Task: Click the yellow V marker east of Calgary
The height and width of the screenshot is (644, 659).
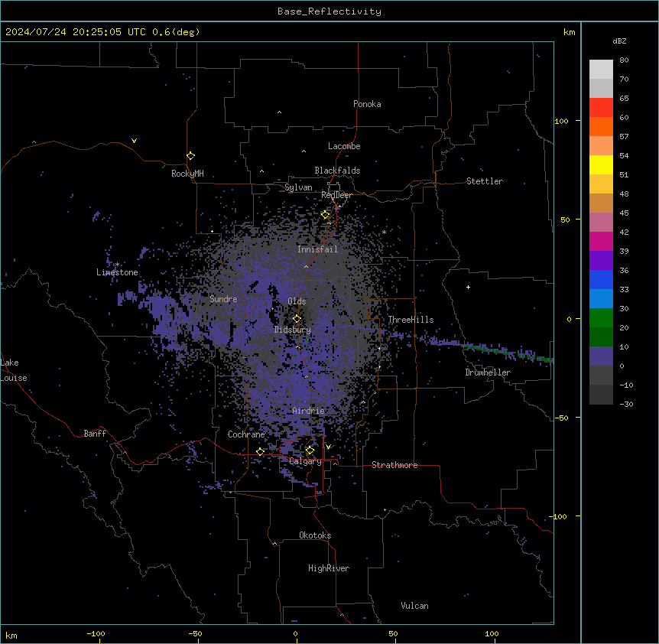Action: tap(328, 447)
